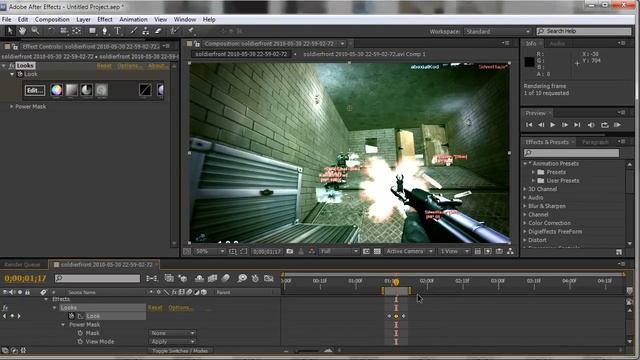Select the Hand tool
The height and width of the screenshot is (360, 640).
point(22,31)
